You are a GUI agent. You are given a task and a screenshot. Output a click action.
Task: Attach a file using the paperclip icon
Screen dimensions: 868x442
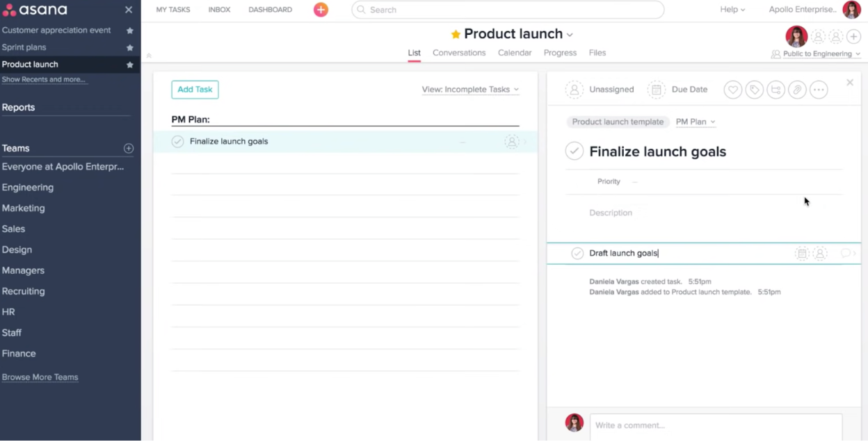(x=797, y=90)
